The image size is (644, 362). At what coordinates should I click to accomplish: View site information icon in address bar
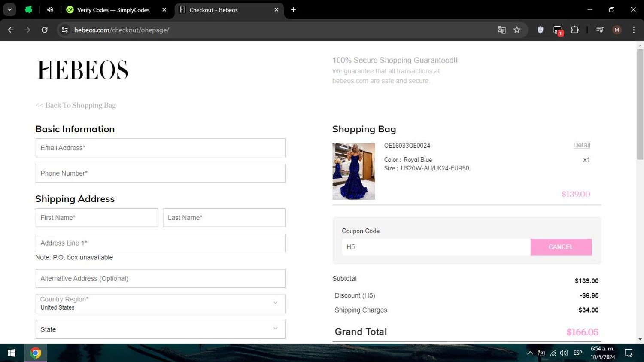65,30
